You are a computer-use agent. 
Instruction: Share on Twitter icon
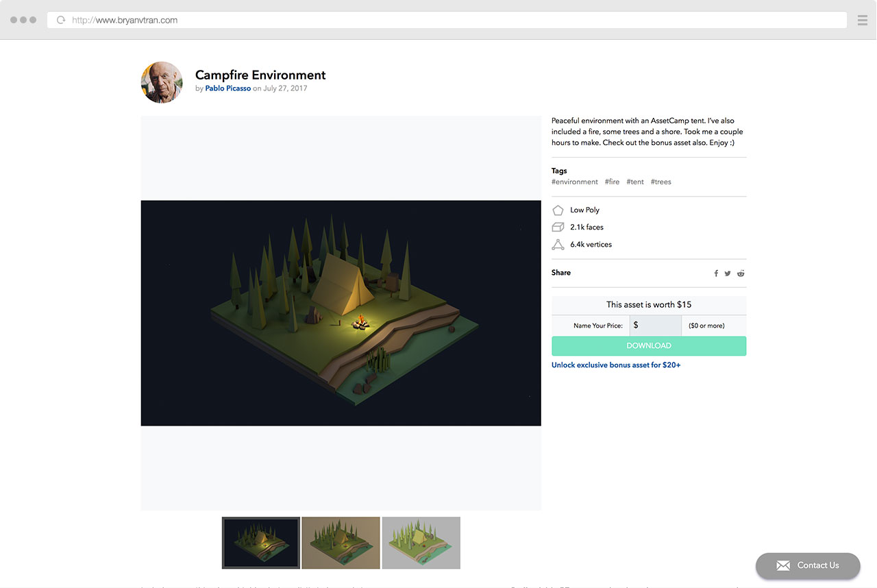coord(728,273)
